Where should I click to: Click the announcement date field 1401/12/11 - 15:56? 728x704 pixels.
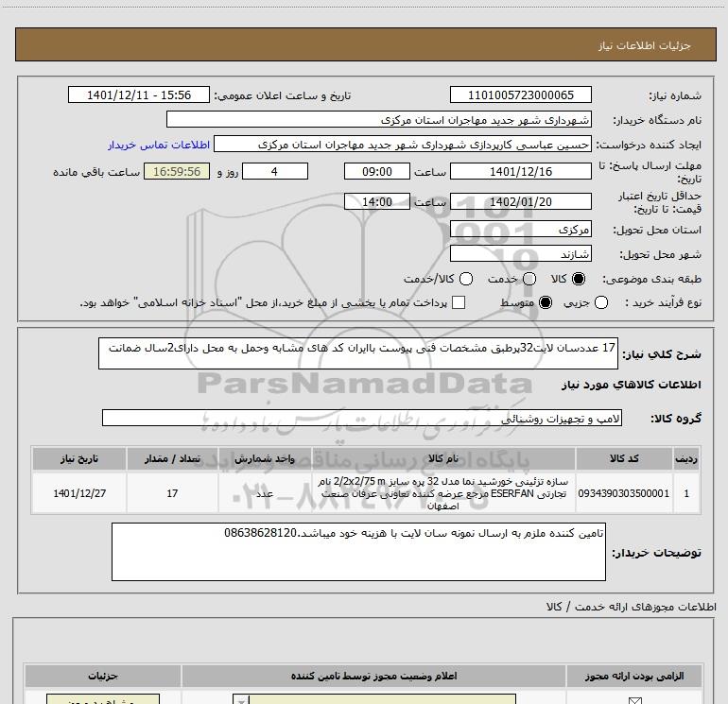point(139,94)
